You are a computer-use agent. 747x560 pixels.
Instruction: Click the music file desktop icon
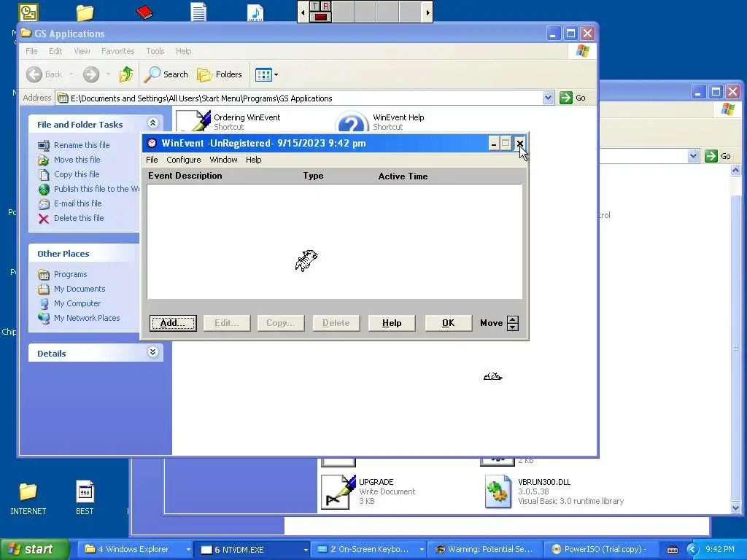(255, 12)
